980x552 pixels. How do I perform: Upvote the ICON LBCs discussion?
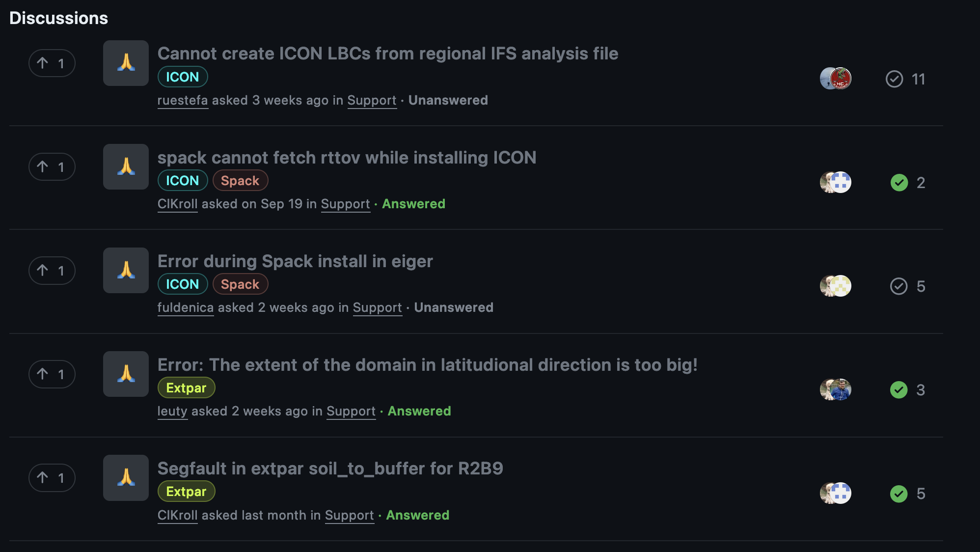(x=52, y=63)
